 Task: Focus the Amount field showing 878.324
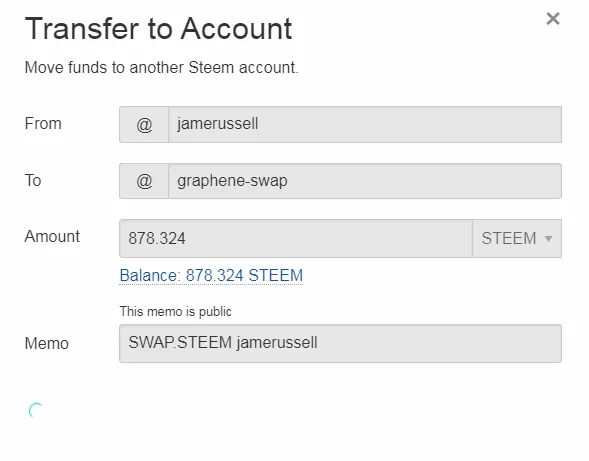[296, 239]
